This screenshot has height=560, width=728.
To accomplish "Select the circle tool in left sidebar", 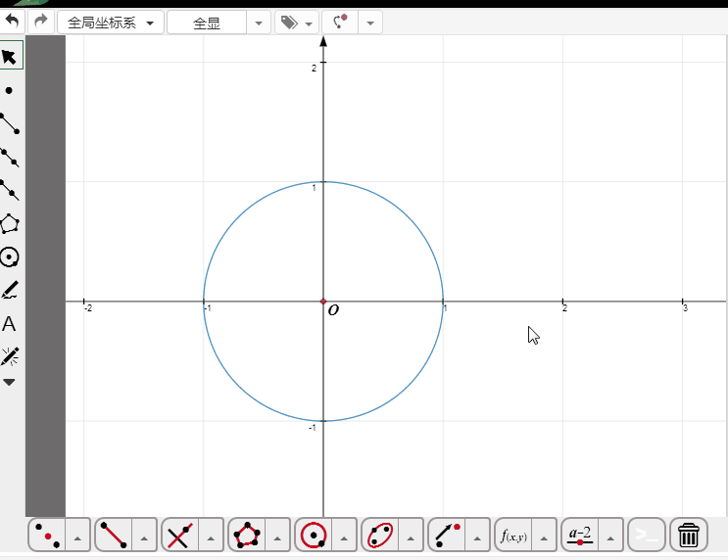I will coord(10,257).
